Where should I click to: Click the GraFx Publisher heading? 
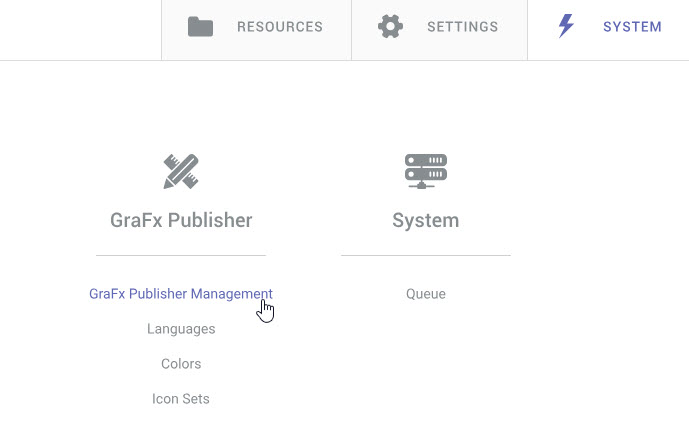[x=181, y=220]
